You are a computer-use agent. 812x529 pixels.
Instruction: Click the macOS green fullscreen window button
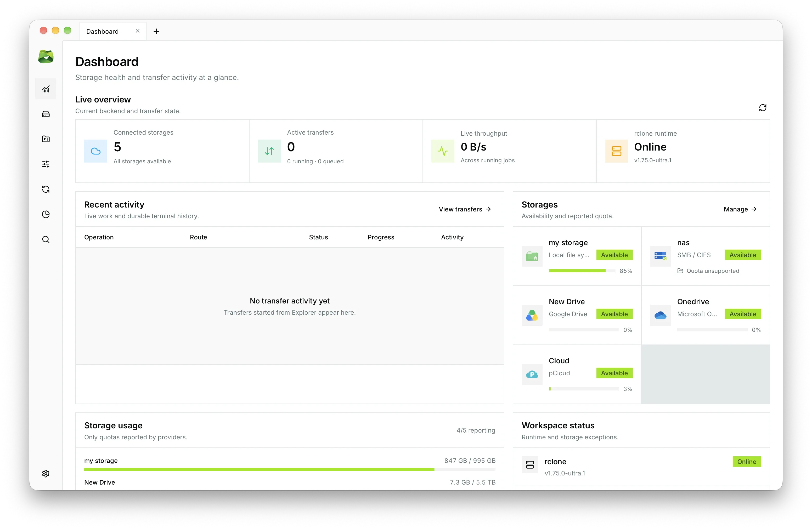pos(67,31)
